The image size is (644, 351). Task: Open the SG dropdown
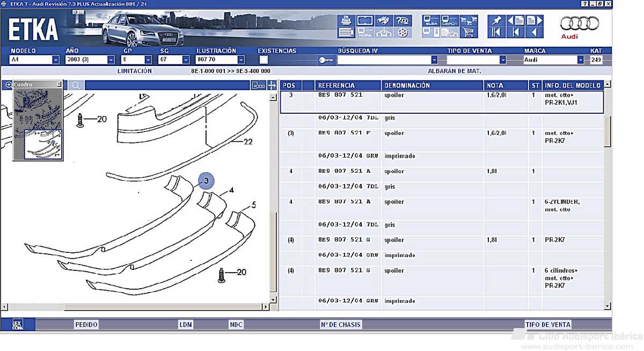[x=186, y=60]
